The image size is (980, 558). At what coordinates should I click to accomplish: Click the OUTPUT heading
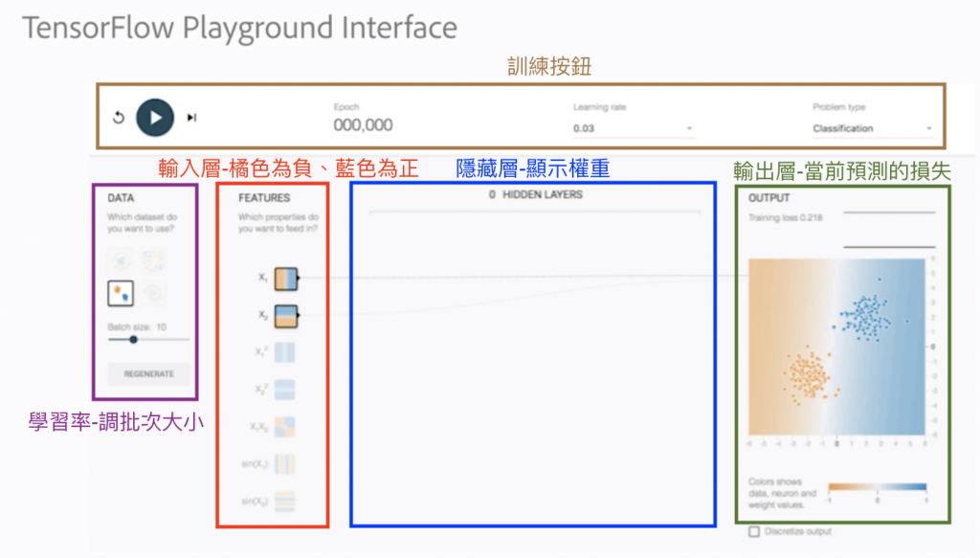pyautogui.click(x=769, y=198)
